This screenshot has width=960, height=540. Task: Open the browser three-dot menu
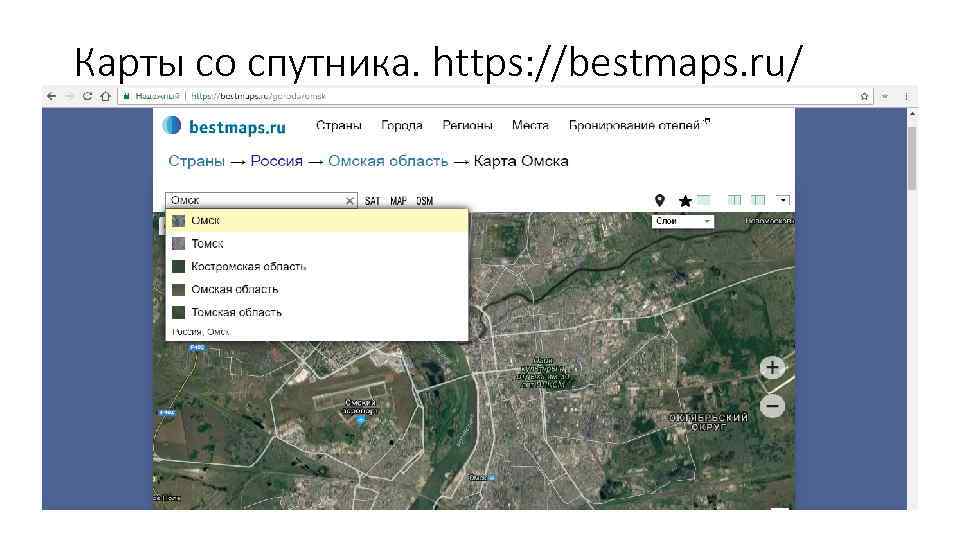907,96
